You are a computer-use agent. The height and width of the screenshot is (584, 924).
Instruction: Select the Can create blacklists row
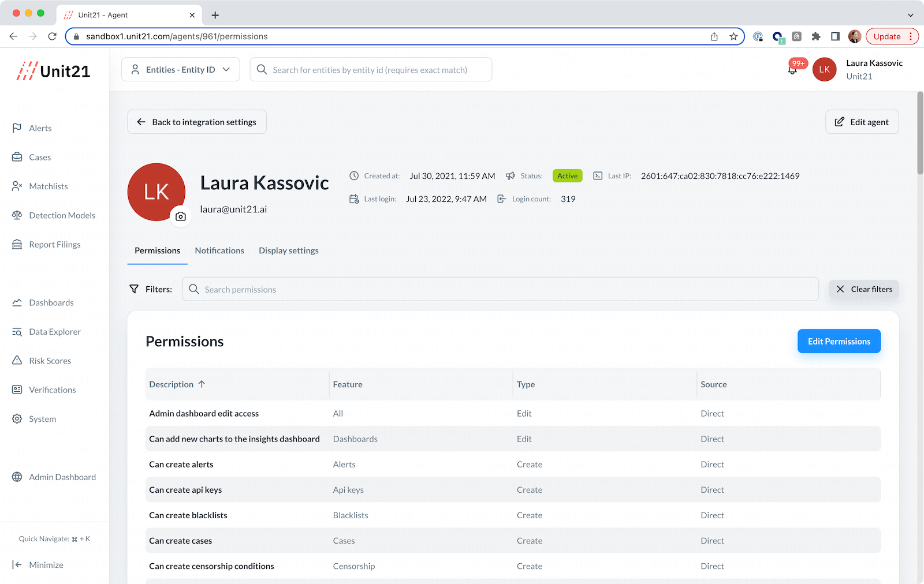pos(513,515)
